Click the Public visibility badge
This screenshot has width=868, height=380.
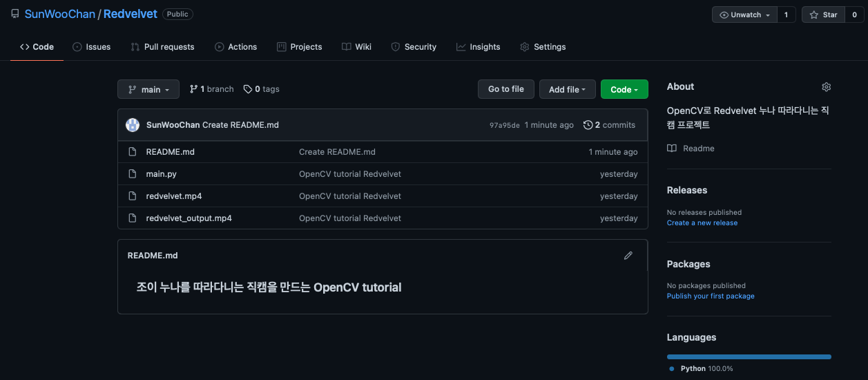(x=177, y=14)
